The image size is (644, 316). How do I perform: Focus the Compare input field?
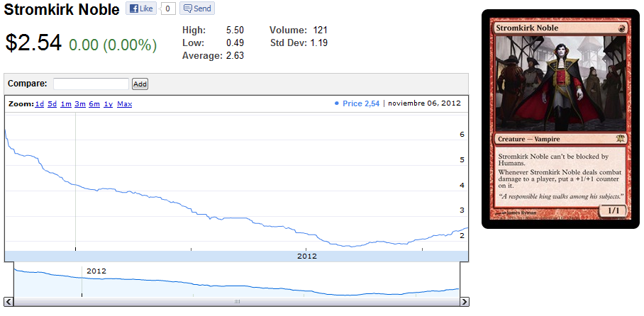click(x=91, y=84)
